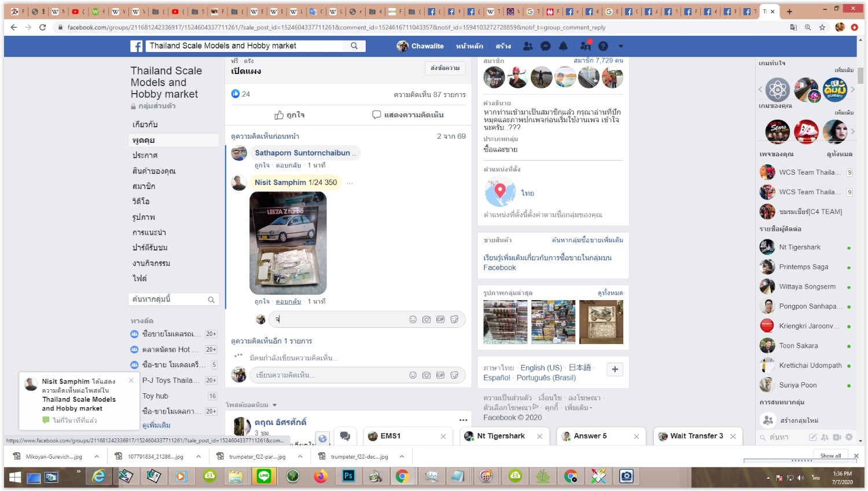868x491 pixels.
Task: Click the camera icon in the reply box
Action: click(x=426, y=319)
